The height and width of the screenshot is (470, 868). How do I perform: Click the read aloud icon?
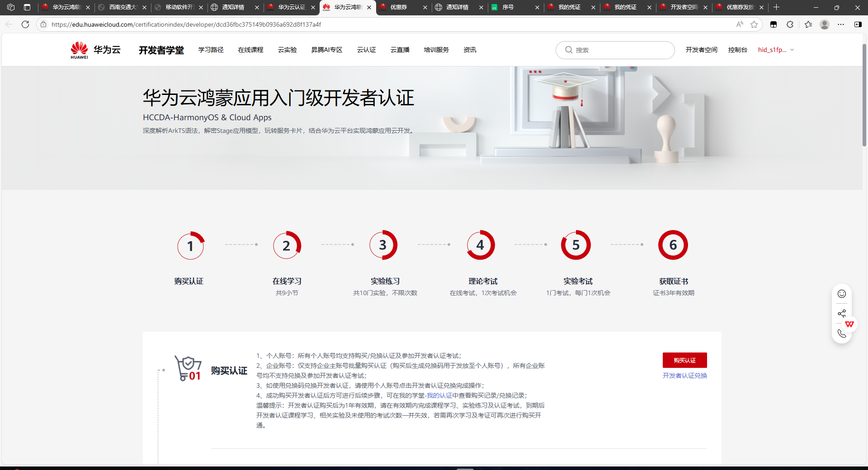pos(740,24)
